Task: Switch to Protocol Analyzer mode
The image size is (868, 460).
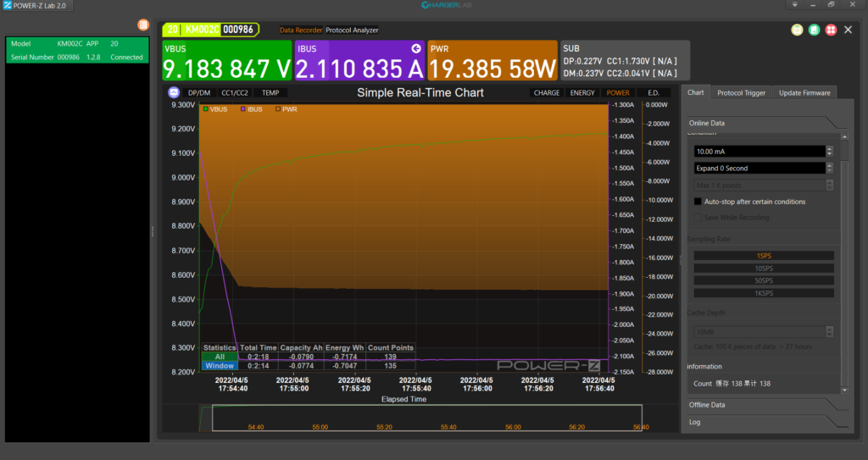Action: tap(352, 30)
